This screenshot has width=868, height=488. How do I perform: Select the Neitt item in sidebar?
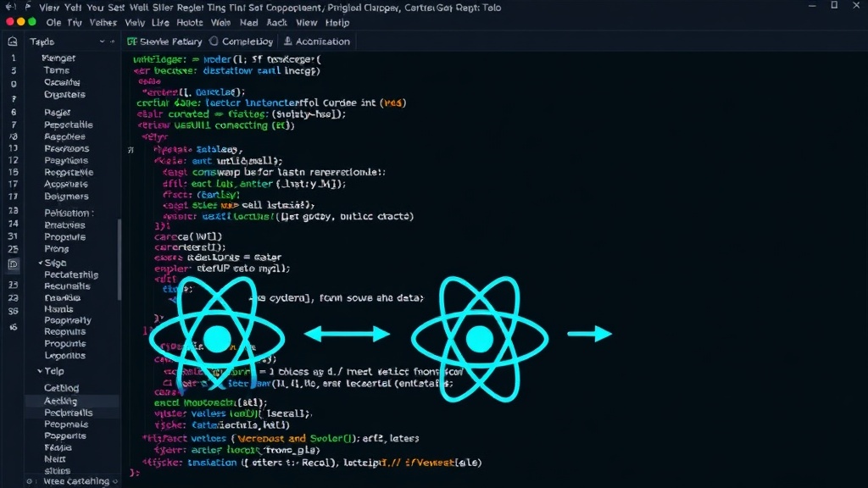click(x=55, y=459)
